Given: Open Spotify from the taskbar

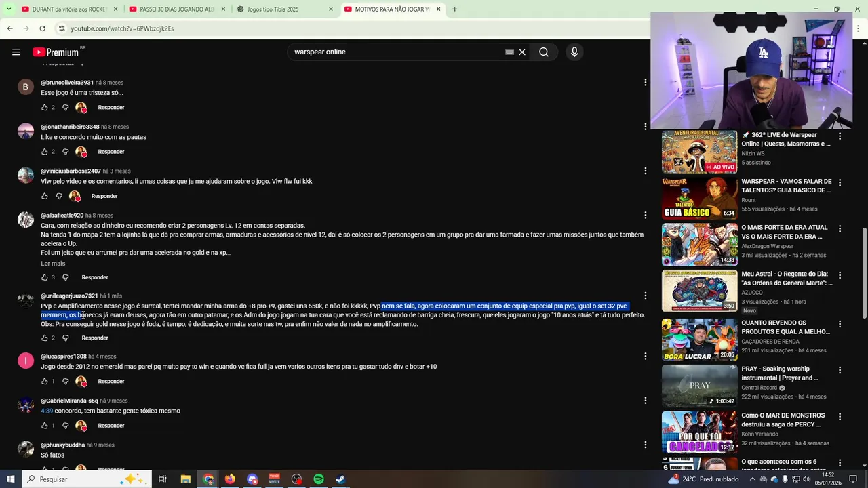Looking at the screenshot, I should 319,479.
